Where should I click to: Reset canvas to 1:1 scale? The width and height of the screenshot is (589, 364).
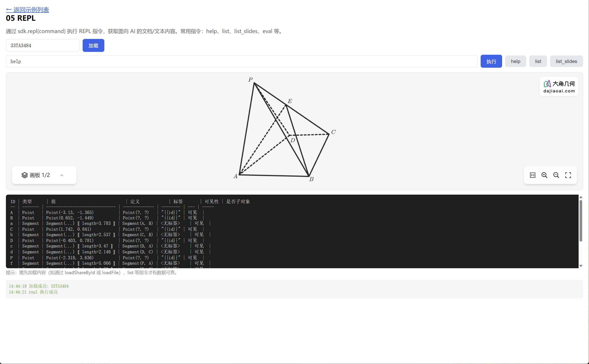[532, 175]
